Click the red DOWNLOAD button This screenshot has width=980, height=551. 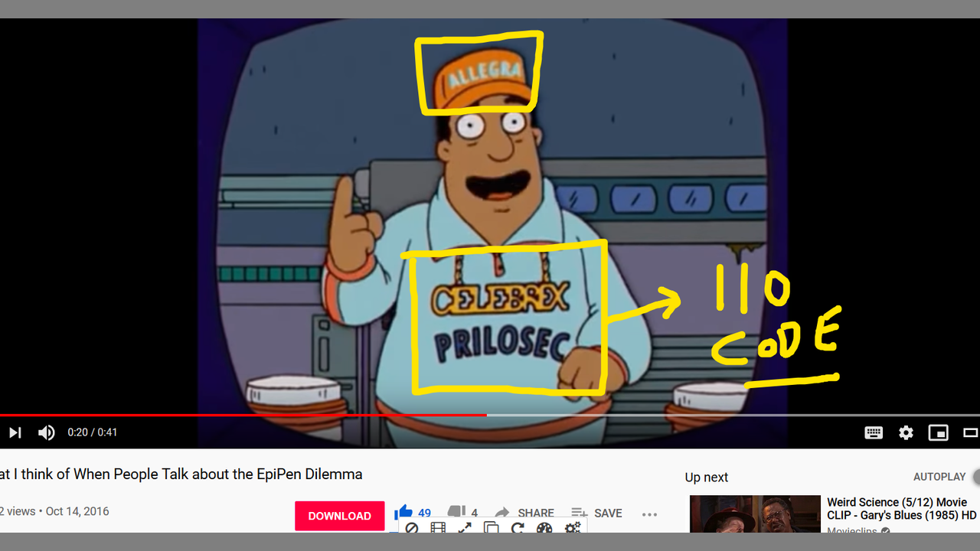[x=339, y=516]
